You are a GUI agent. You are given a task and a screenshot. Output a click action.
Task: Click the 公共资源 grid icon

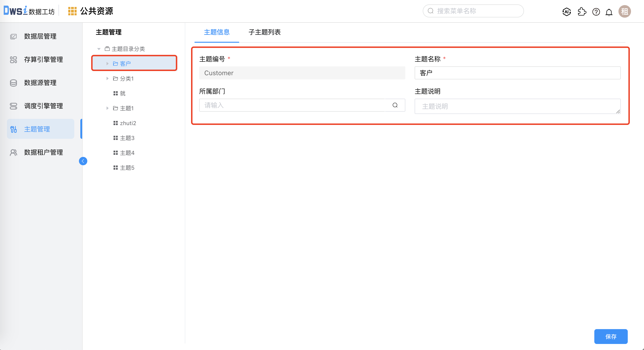pos(72,11)
